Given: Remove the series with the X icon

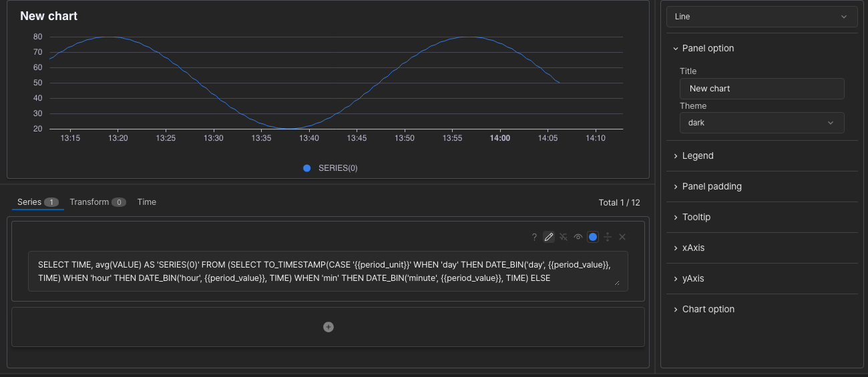Looking at the screenshot, I should [622, 237].
